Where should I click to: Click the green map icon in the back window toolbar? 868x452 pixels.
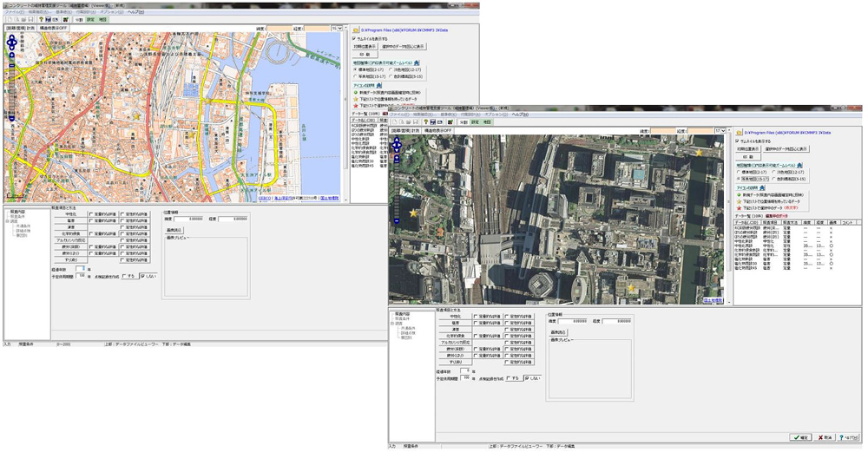(x=65, y=19)
